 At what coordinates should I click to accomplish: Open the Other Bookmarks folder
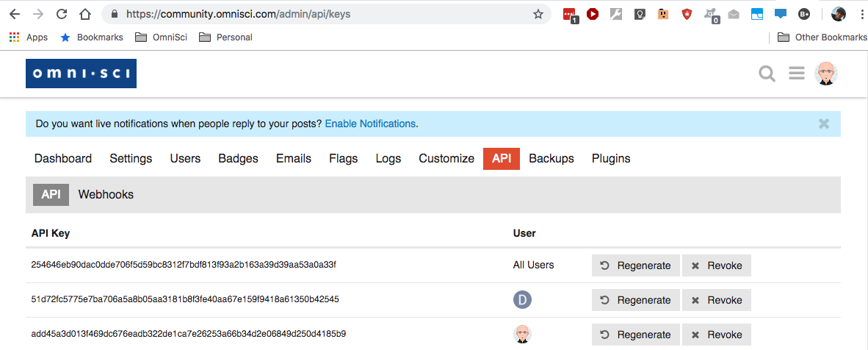point(822,37)
